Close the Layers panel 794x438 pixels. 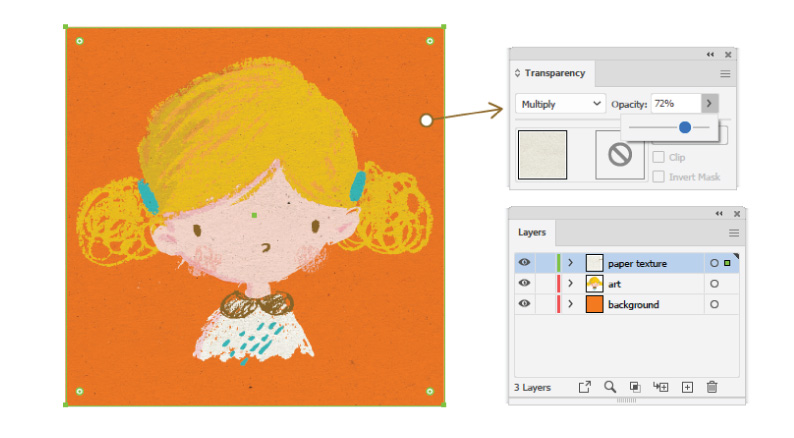click(737, 214)
